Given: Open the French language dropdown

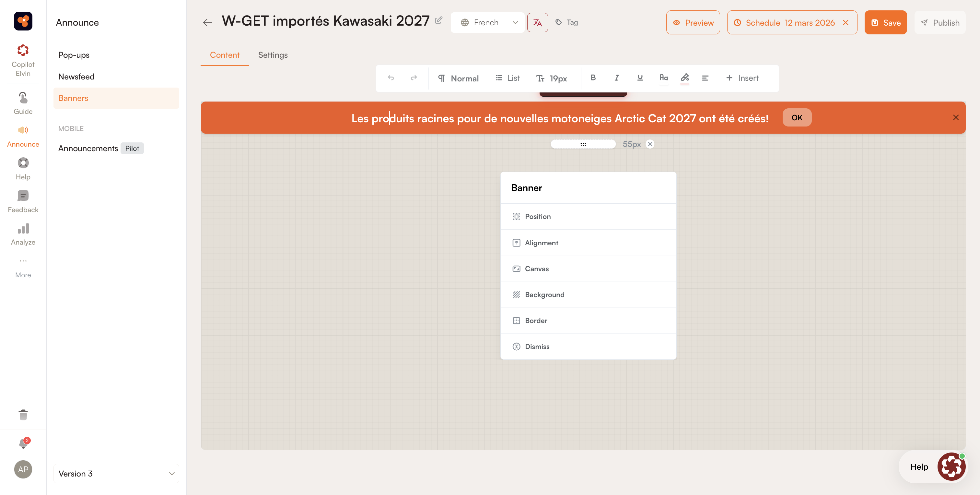Looking at the screenshot, I should pos(487,22).
